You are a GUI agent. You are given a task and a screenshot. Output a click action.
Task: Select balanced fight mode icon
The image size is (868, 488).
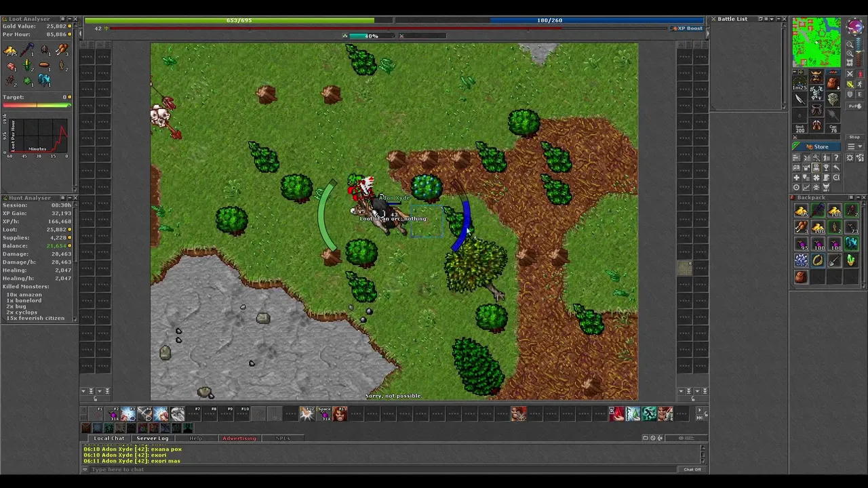(850, 84)
